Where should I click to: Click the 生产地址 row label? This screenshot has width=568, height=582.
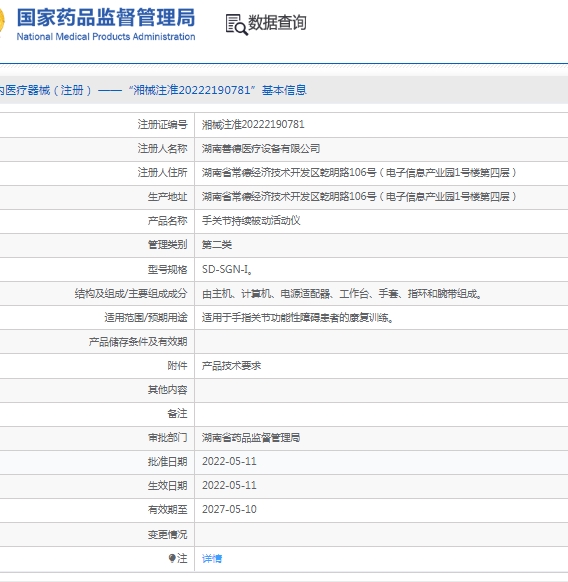167,197
